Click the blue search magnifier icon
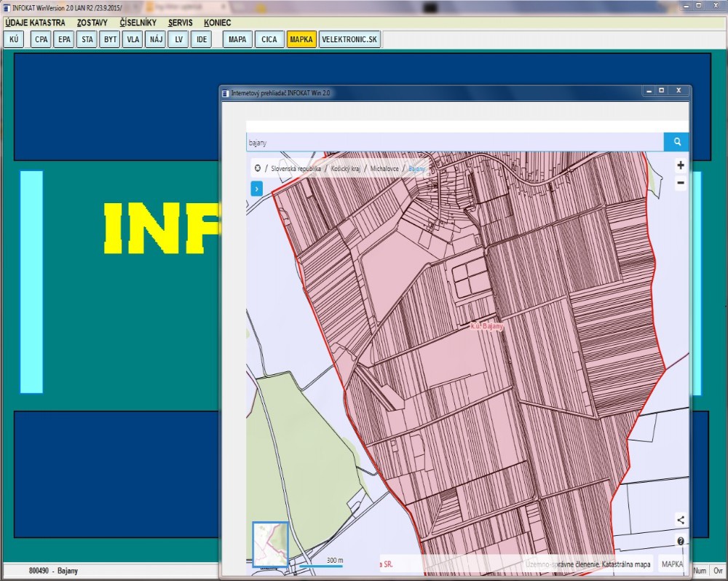Viewport: 728px width, 581px height. [676, 142]
